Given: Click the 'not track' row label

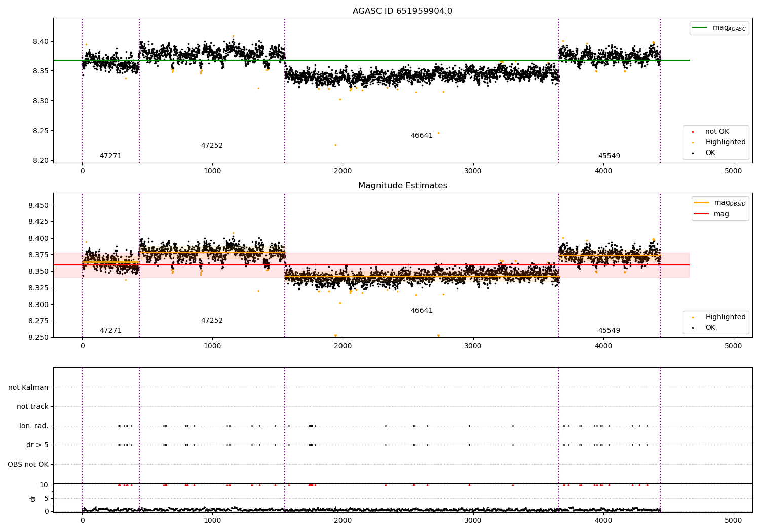Looking at the screenshot, I should (32, 407).
